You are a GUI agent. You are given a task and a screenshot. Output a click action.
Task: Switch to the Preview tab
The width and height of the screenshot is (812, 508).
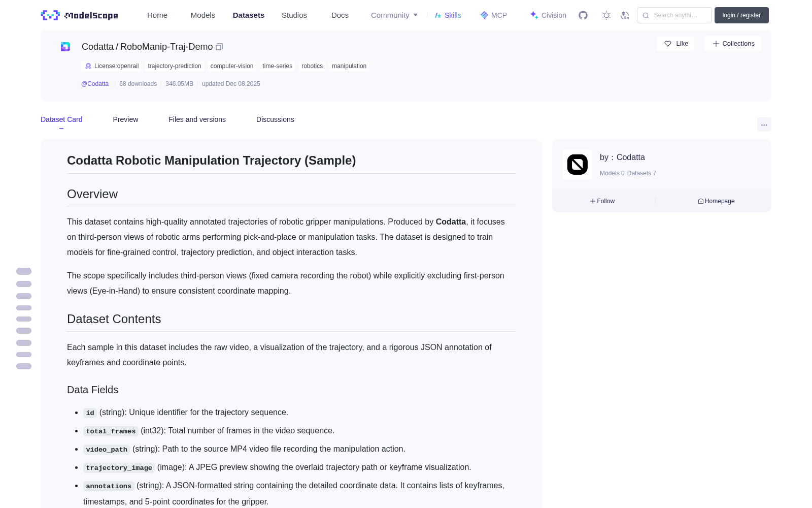tap(125, 119)
